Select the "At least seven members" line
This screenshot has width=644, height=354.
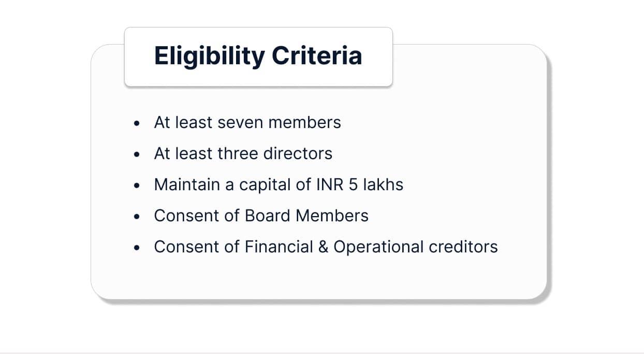247,122
